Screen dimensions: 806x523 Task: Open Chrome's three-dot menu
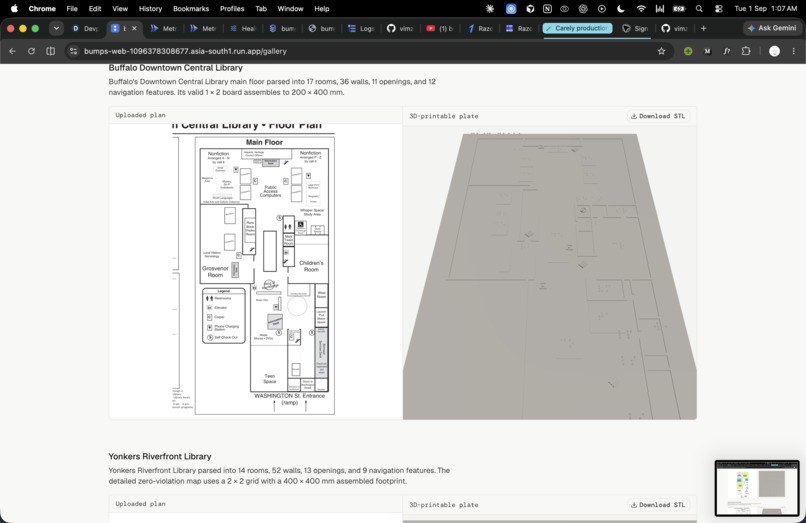pos(794,51)
